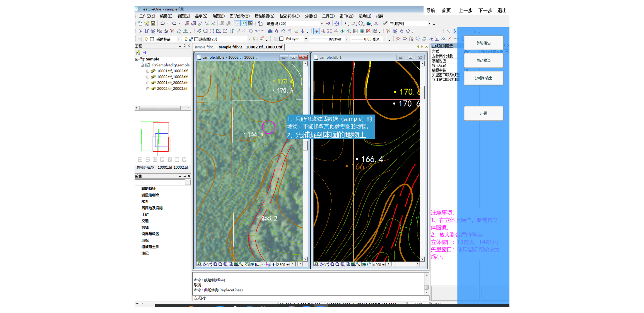Click the 方式[c]: command input field
Screen dimensions: 644x313
311,298
